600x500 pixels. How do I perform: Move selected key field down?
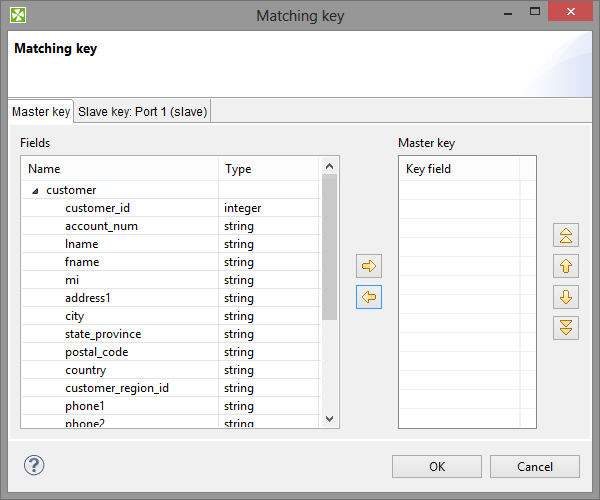click(x=566, y=297)
